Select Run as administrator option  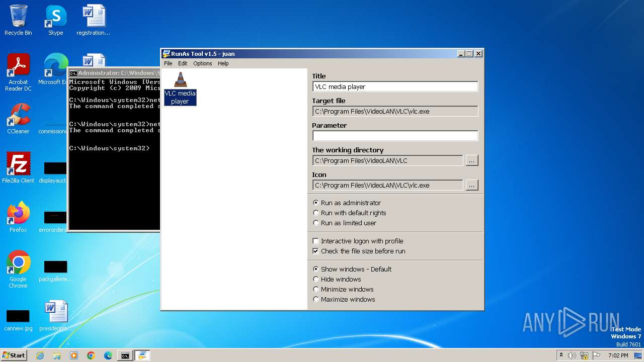click(x=347, y=203)
